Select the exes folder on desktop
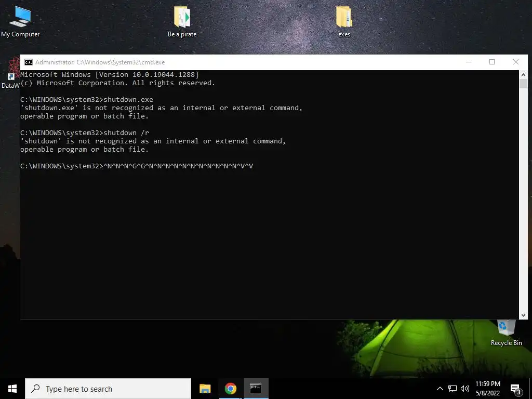532x399 pixels. [344, 21]
